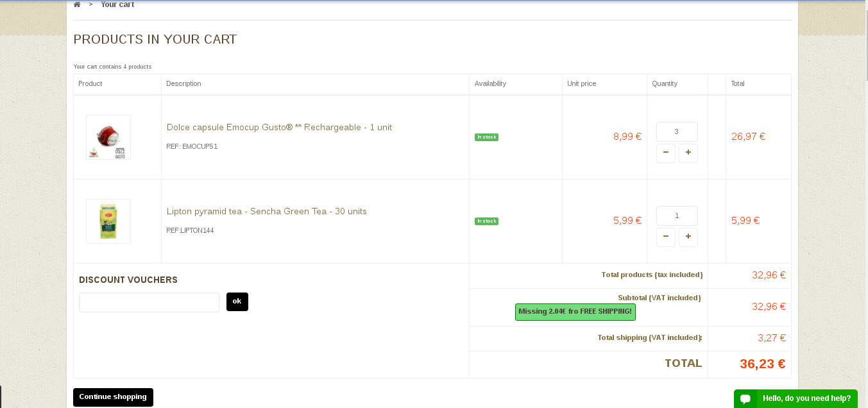
Task: Click the 'Your cart contains 4 products' text
Action: coord(112,67)
